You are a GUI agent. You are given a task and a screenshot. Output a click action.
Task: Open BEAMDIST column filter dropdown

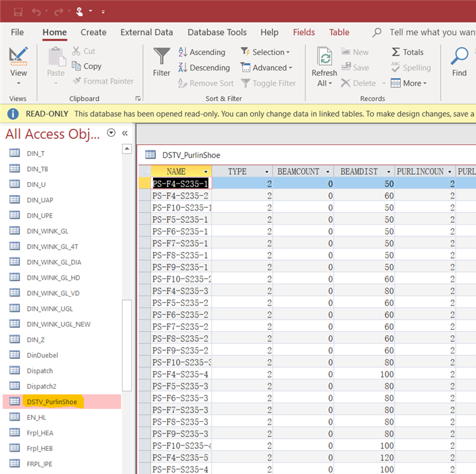point(389,171)
